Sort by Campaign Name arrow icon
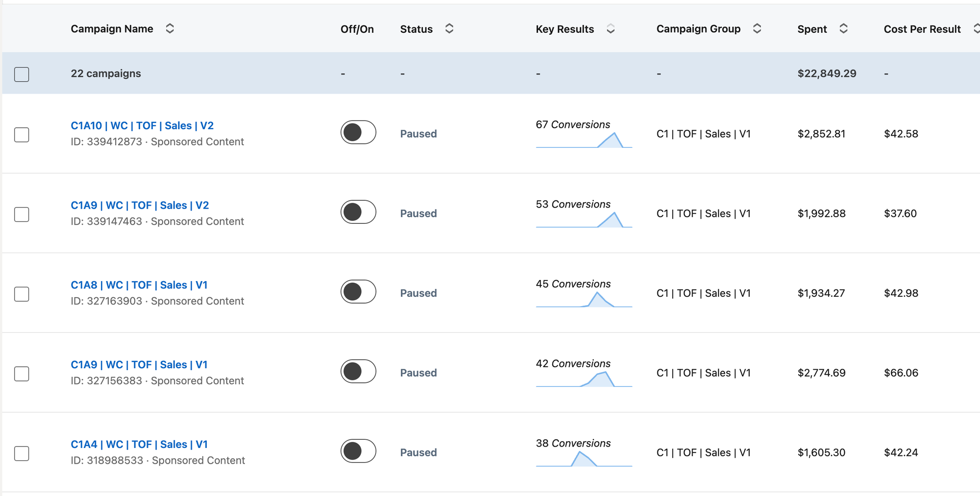The width and height of the screenshot is (980, 496). (170, 29)
